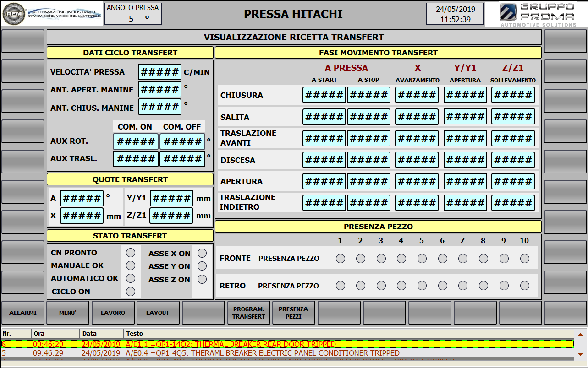Select the THERMAL BREAKER REAR DOOR alarm row

287,344
